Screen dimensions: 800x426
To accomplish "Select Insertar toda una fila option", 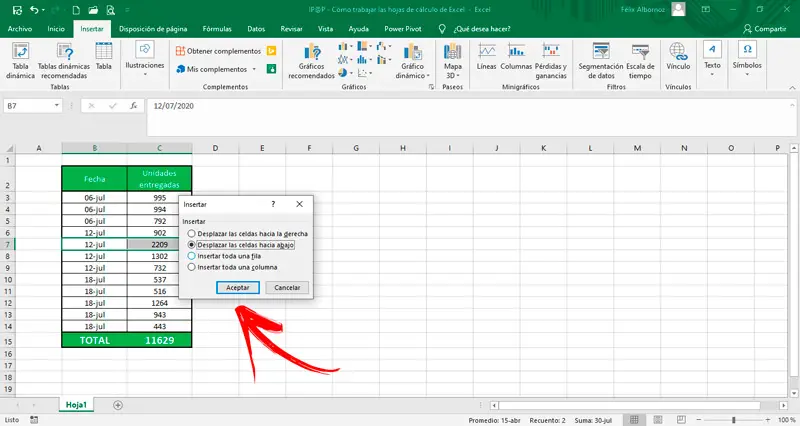I will pos(193,256).
